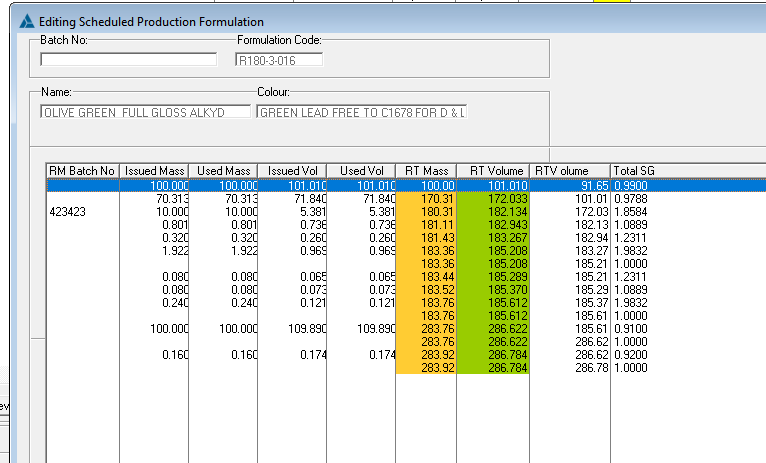Click Used Mass value 0.240
The width and height of the screenshot is (766, 463).
coord(244,303)
